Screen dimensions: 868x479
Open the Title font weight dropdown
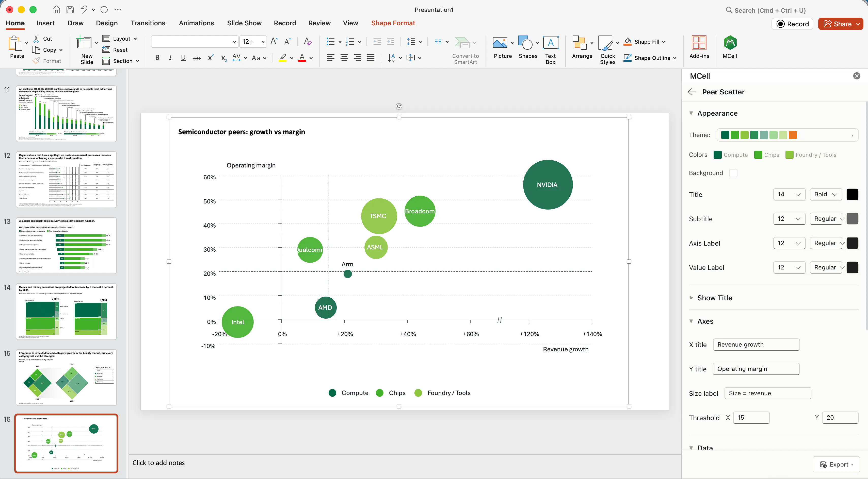pos(826,194)
